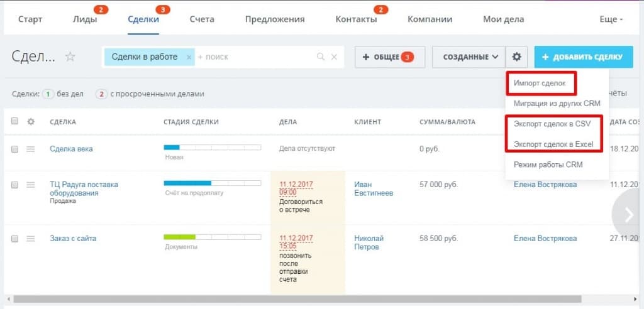644x309 pixels.
Task: Remove the 'Сделки в работе' filter chip
Action: pos(189,57)
